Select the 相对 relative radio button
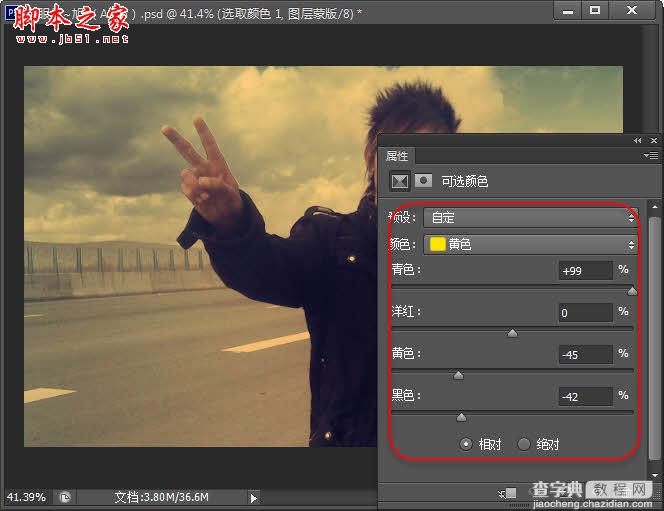This screenshot has width=664, height=511. 465,444
